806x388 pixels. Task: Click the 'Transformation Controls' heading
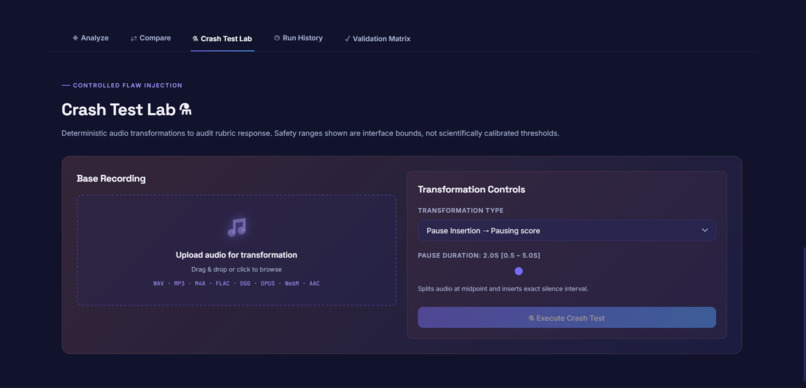[471, 190]
